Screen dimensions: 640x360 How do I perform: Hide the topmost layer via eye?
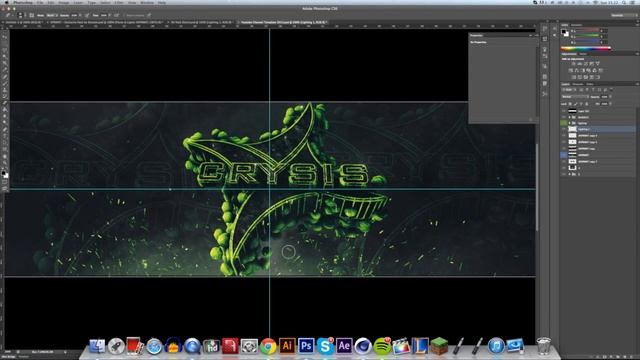[x=564, y=111]
